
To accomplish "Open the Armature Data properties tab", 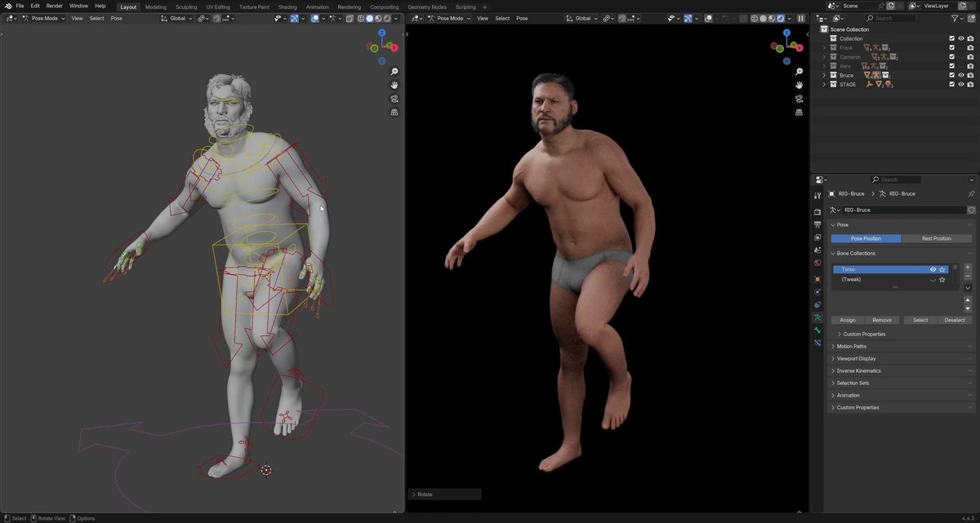I will pos(817,317).
